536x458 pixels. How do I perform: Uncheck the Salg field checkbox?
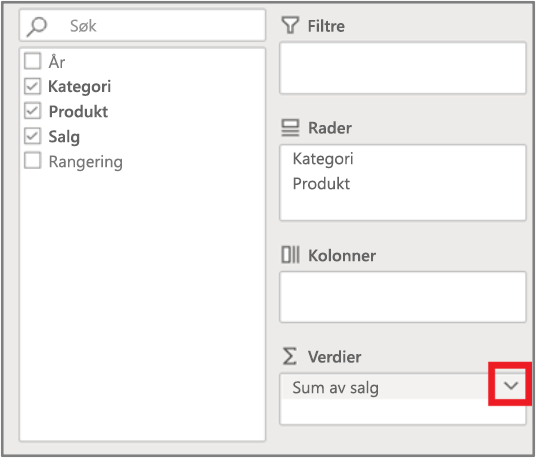tap(33, 136)
